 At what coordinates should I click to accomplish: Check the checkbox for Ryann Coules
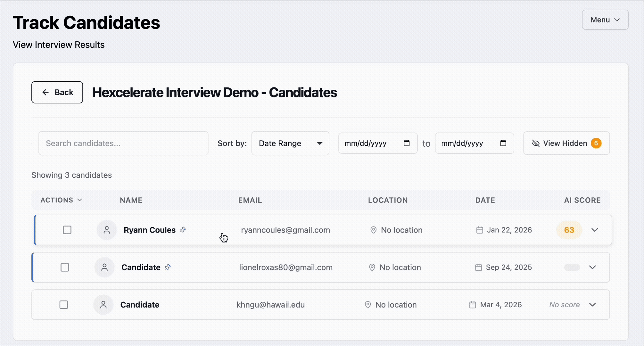[67, 230]
